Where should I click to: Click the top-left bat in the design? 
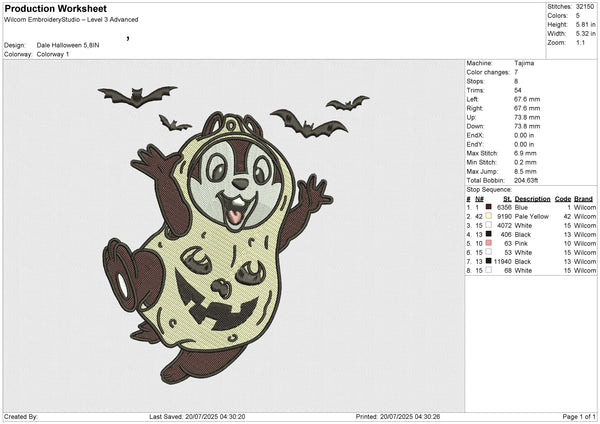tap(124, 96)
